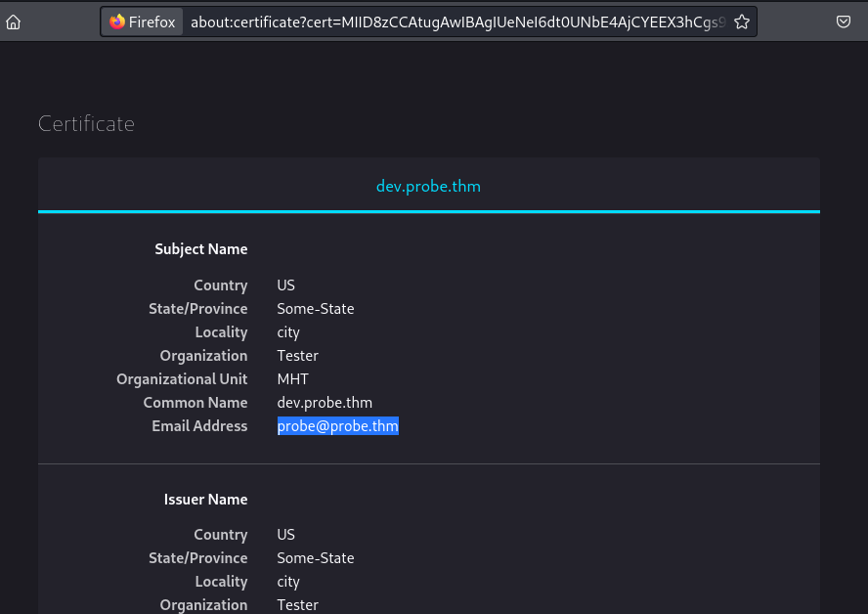Select the dev.probe.thm certificate tab
The height and width of the screenshot is (614, 868).
[428, 186]
